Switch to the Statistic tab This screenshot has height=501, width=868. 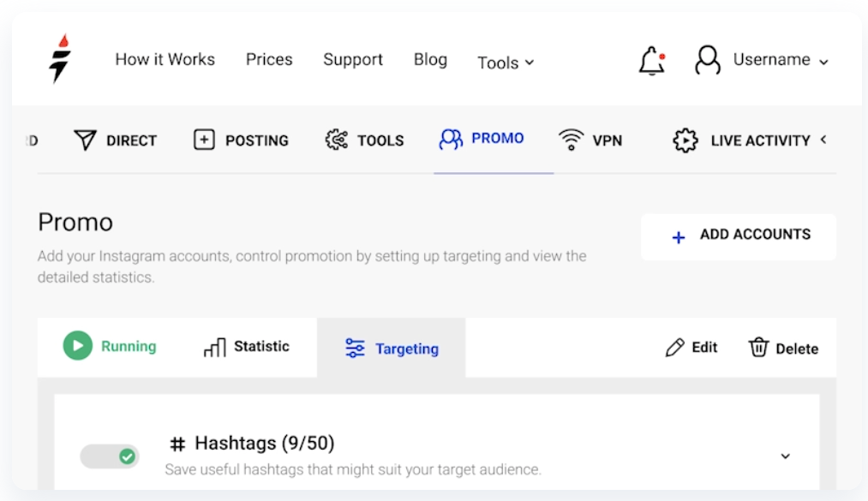[x=247, y=347]
